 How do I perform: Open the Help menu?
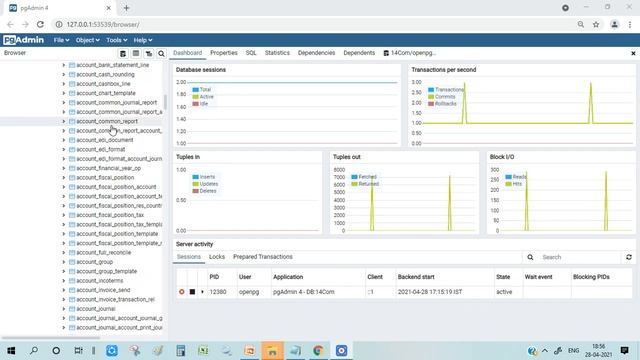click(x=143, y=40)
